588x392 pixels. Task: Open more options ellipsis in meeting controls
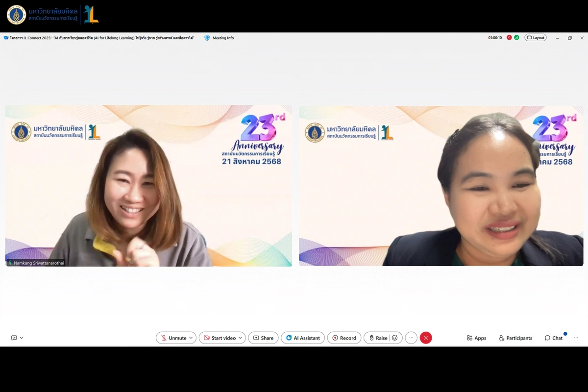(411, 338)
